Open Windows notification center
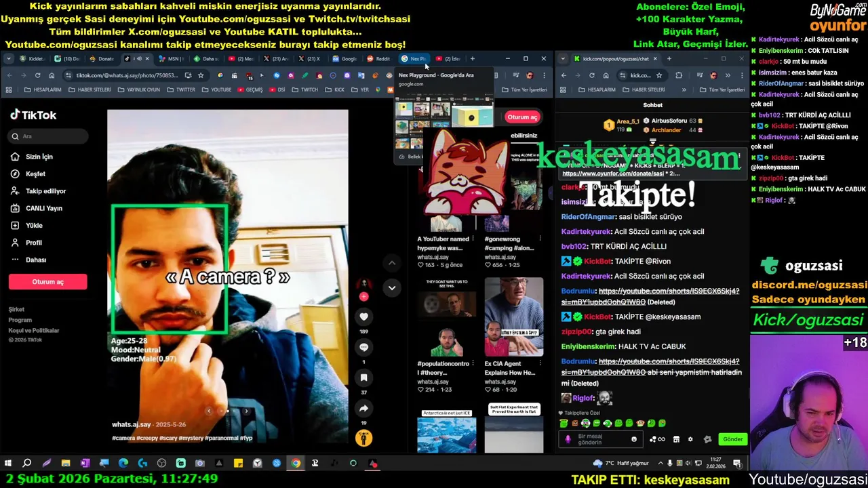 tap(737, 464)
